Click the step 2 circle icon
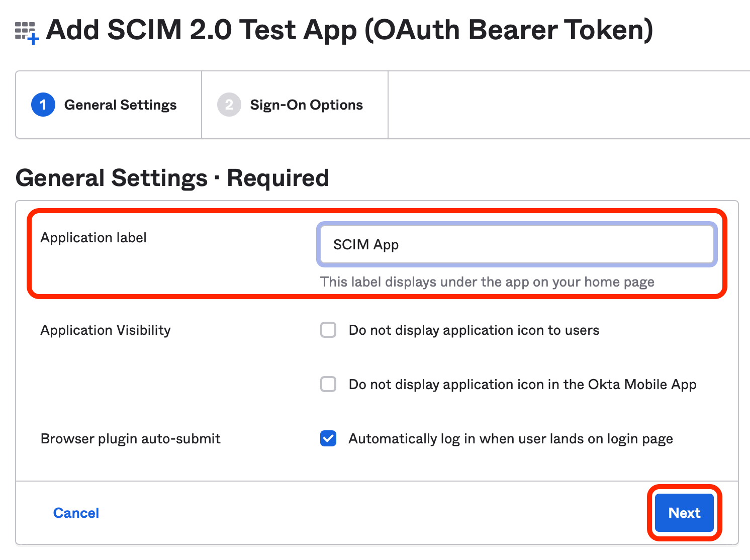 229,105
